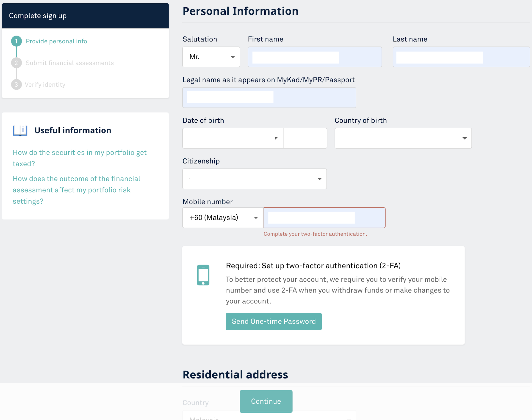Image resolution: width=532 pixels, height=420 pixels.
Task: Click the step 1 circle icon
Action: click(x=16, y=41)
